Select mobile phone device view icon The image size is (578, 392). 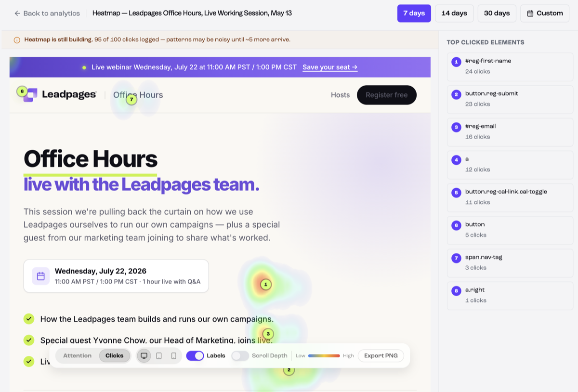174,356
